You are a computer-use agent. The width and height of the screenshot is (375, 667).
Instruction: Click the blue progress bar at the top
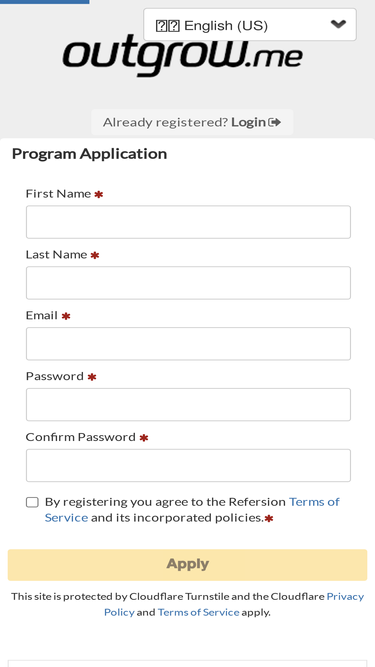(x=45, y=2)
